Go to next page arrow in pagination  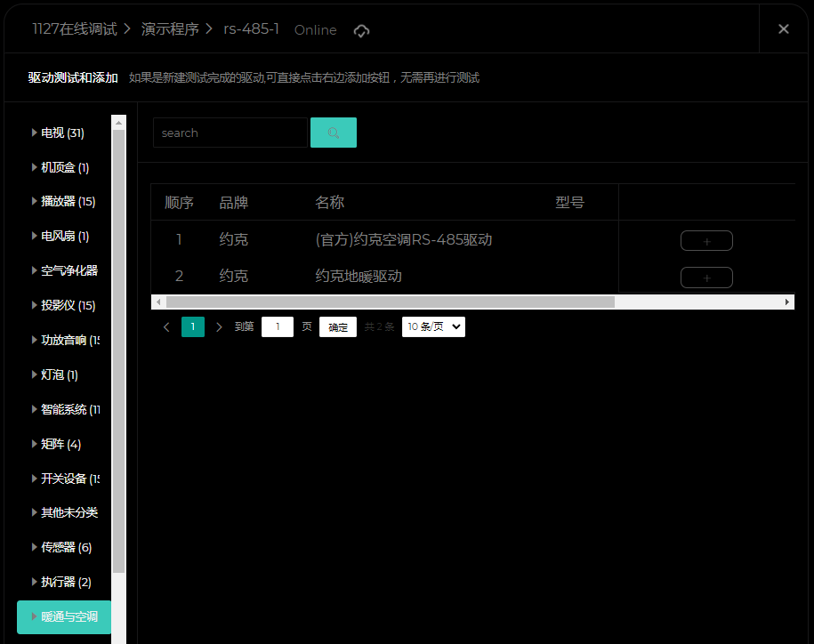pyautogui.click(x=220, y=327)
